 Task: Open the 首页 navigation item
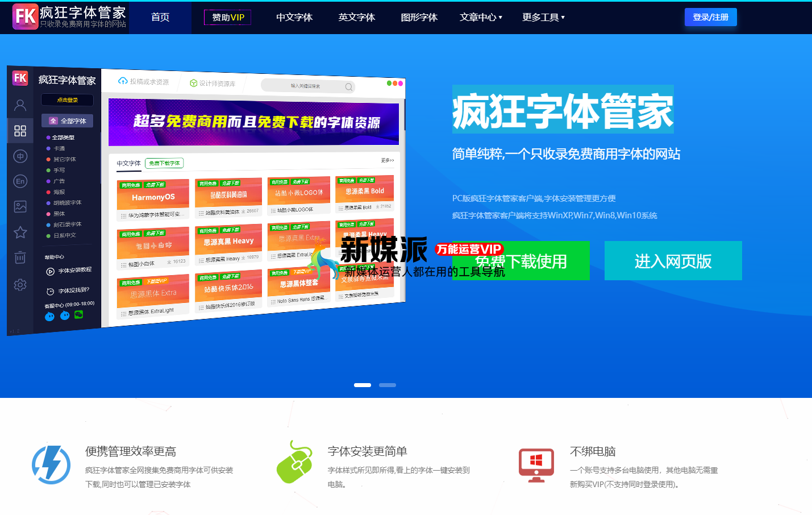pos(160,18)
